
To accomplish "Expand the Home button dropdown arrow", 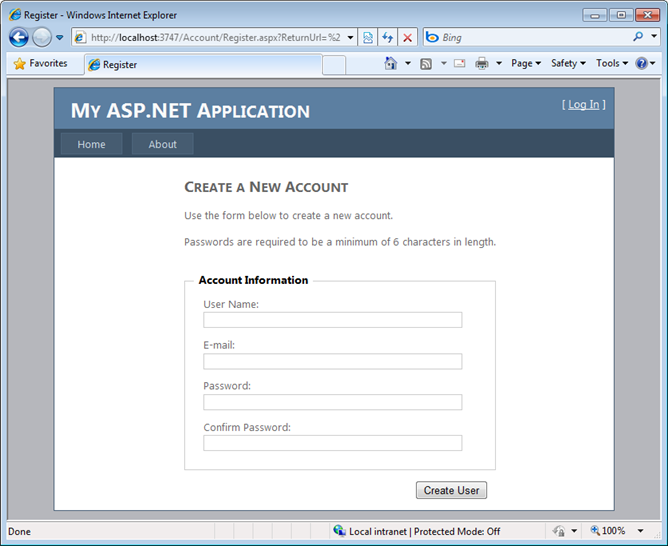I will 408,63.
